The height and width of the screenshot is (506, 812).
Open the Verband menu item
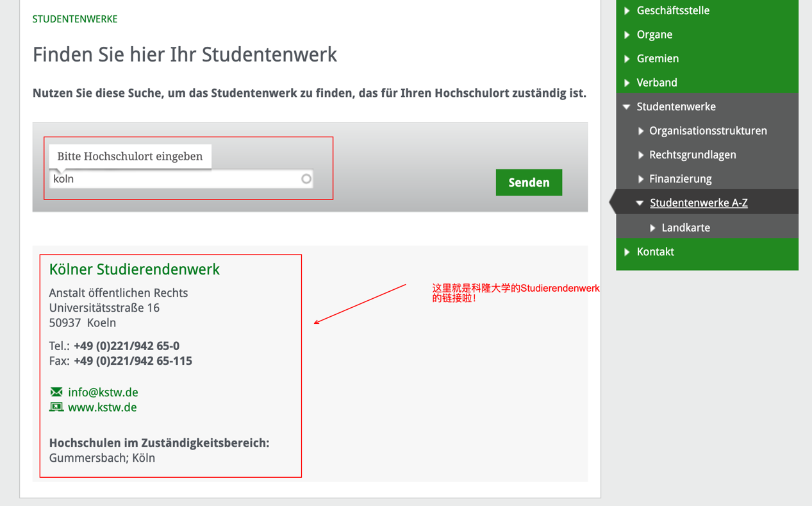(x=657, y=83)
